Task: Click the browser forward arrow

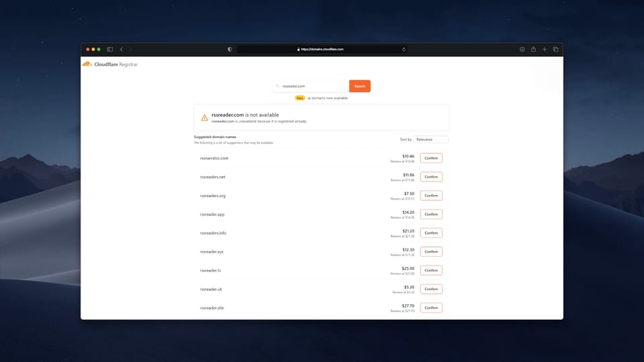Action: pos(131,49)
